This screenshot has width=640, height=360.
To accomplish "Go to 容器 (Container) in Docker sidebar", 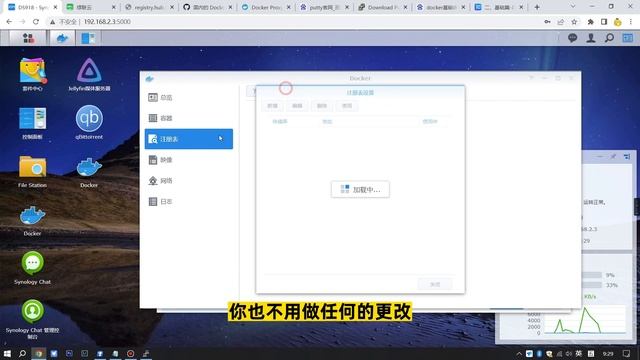I will (x=189, y=118).
